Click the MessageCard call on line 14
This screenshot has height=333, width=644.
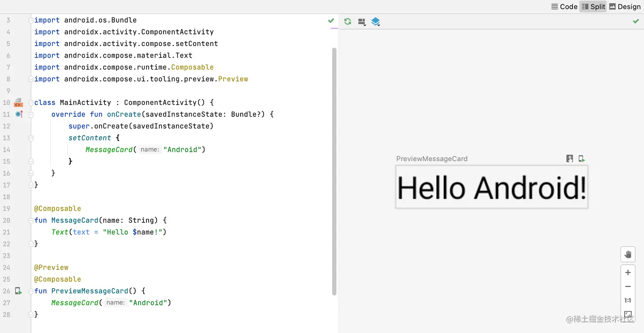109,150
